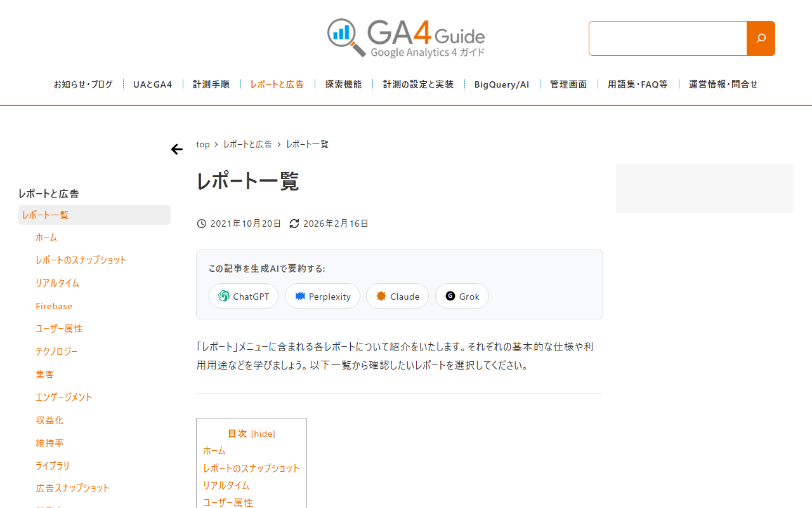Open the UAとGA4 menu item

[x=153, y=84]
